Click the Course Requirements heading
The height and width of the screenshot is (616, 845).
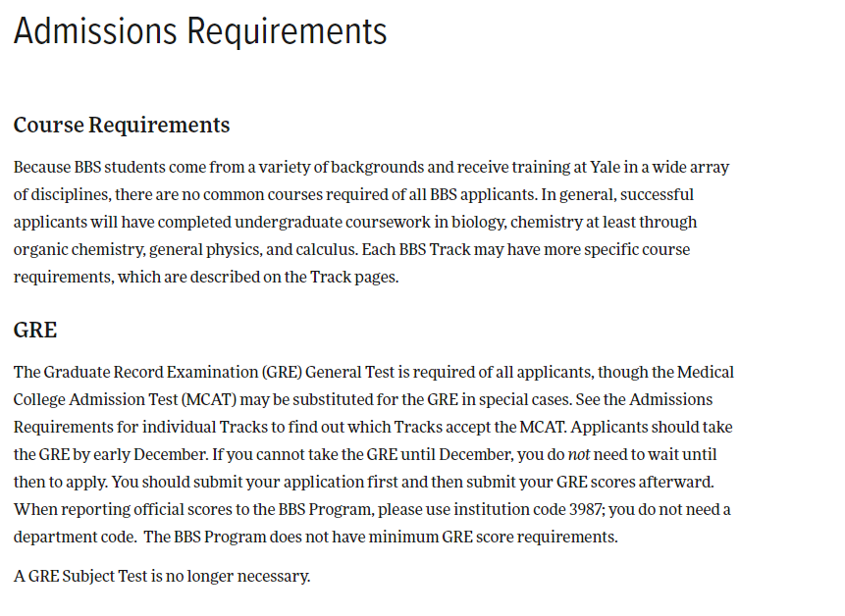122,125
